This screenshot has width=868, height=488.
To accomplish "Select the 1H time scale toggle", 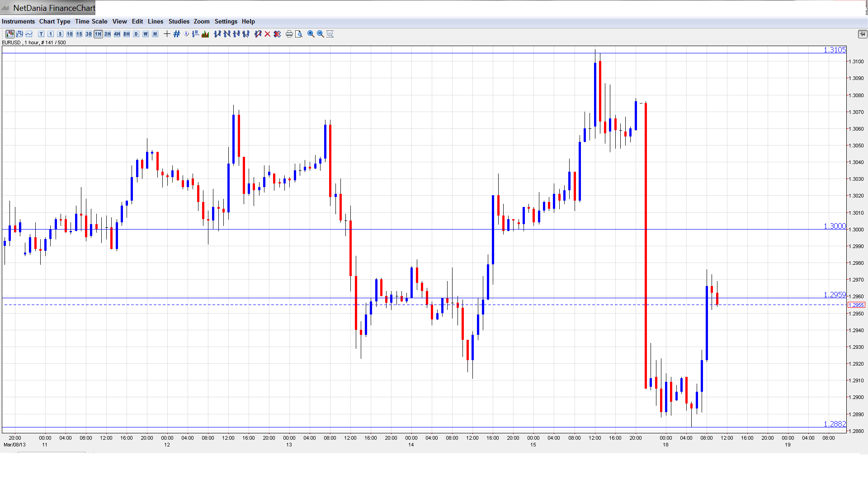I will 98,34.
